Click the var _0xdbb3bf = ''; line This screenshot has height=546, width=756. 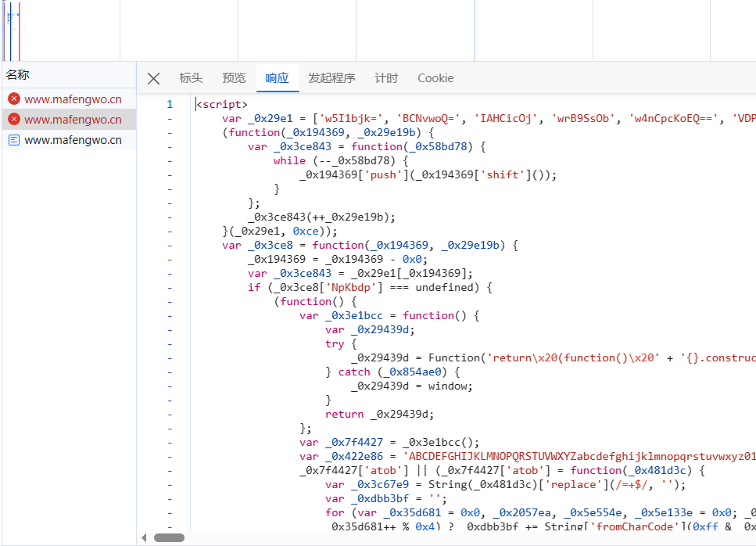click(385, 499)
